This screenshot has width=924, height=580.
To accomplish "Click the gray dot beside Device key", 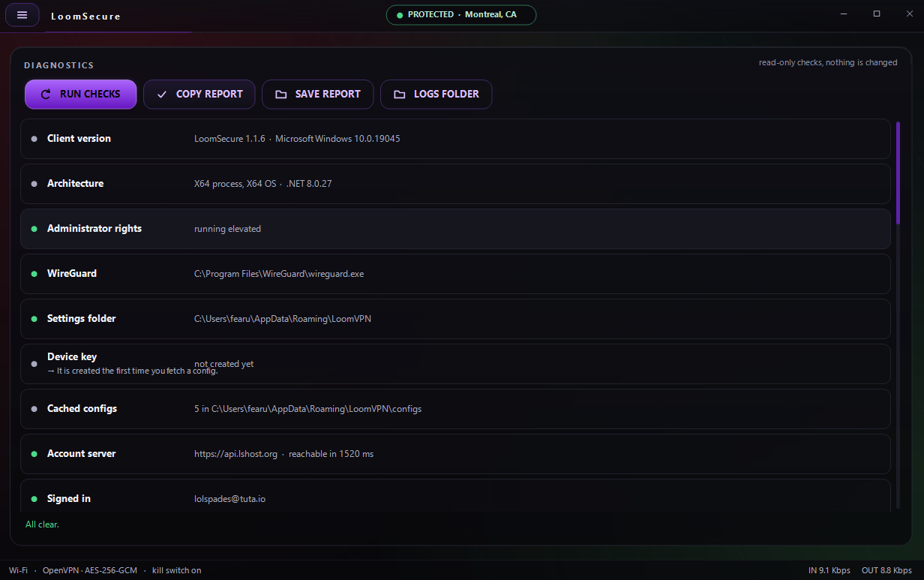I will 34,364.
